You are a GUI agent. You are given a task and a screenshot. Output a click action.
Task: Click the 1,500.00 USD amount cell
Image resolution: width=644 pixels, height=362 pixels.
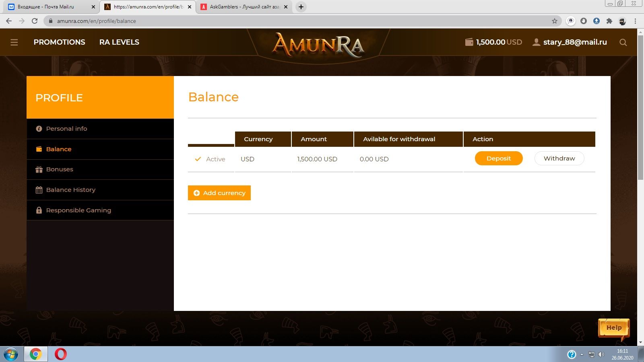pos(317,159)
